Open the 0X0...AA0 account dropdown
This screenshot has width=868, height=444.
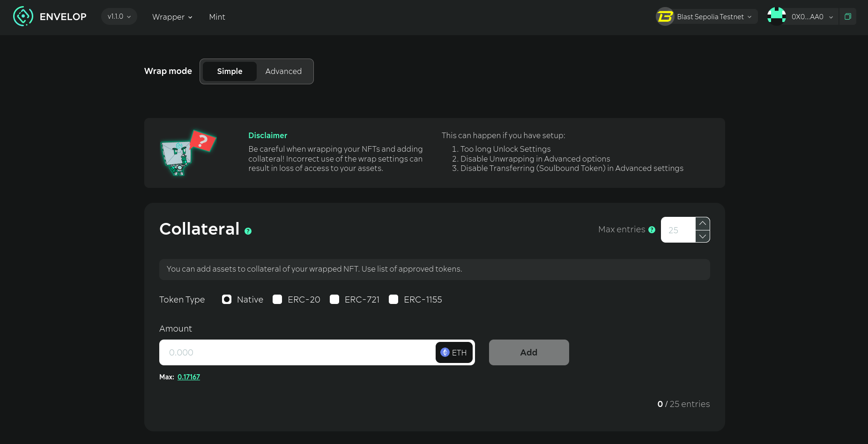coord(812,17)
